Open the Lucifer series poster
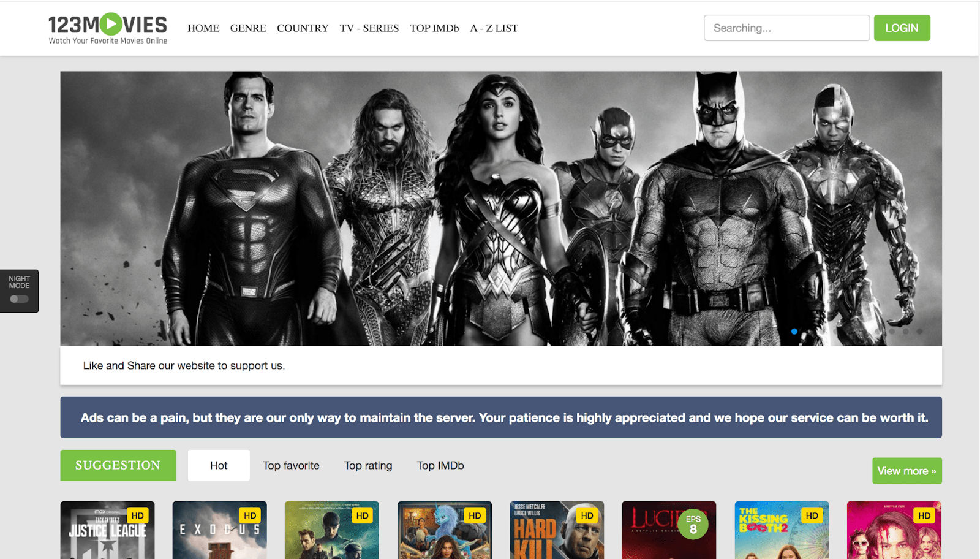Screen dimensions: 980x559 [x=669, y=530]
